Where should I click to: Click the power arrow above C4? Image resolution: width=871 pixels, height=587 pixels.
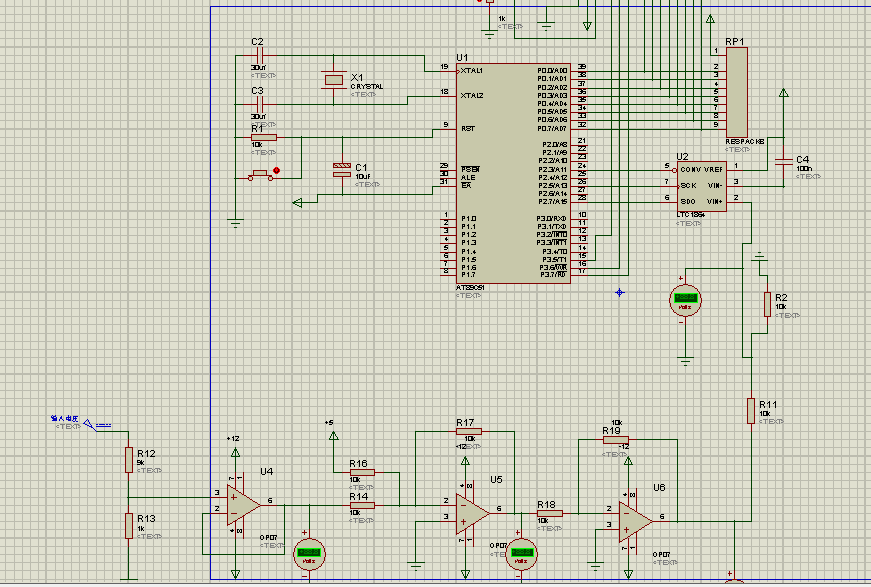point(784,93)
